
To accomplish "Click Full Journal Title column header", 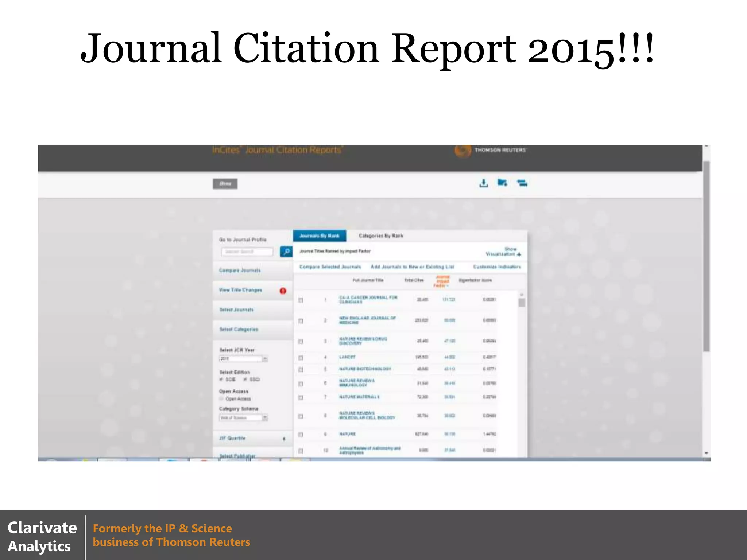I will coord(368,280).
